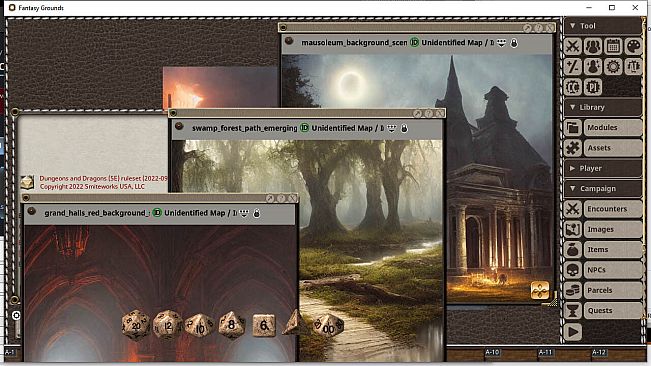Open link menu dot on swamp_forest window
This screenshot has height=366, width=651.
pyautogui.click(x=179, y=126)
